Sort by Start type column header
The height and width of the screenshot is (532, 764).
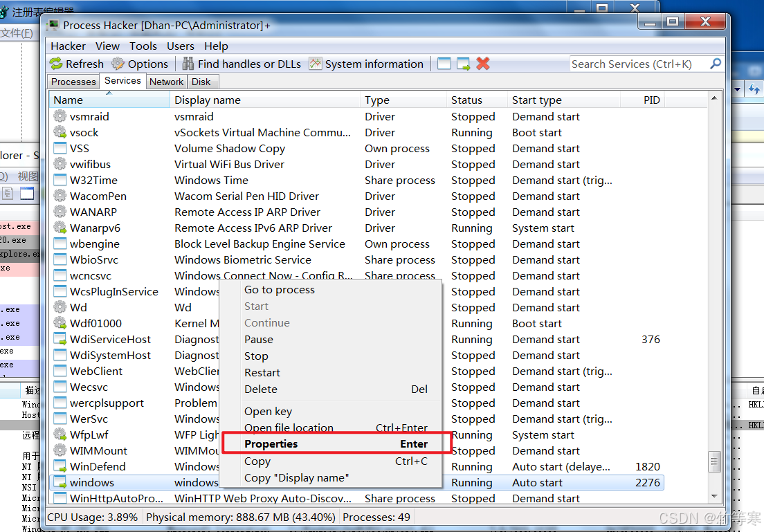[x=564, y=100]
